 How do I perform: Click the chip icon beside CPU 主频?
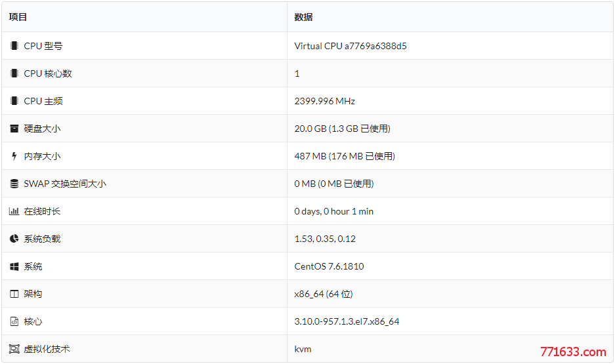[x=14, y=101]
